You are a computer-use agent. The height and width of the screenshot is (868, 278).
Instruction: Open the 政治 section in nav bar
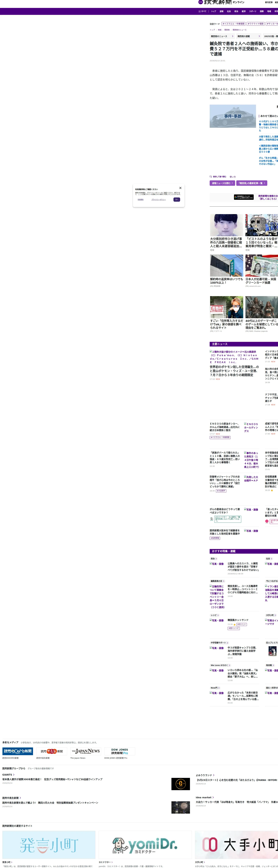pyautogui.click(x=236, y=11)
